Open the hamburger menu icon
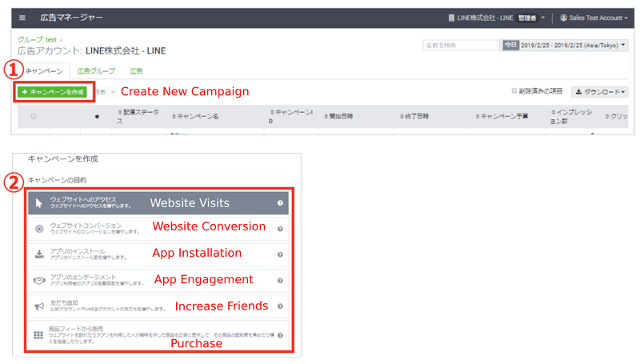This screenshot has height=364, width=640. tap(22, 18)
